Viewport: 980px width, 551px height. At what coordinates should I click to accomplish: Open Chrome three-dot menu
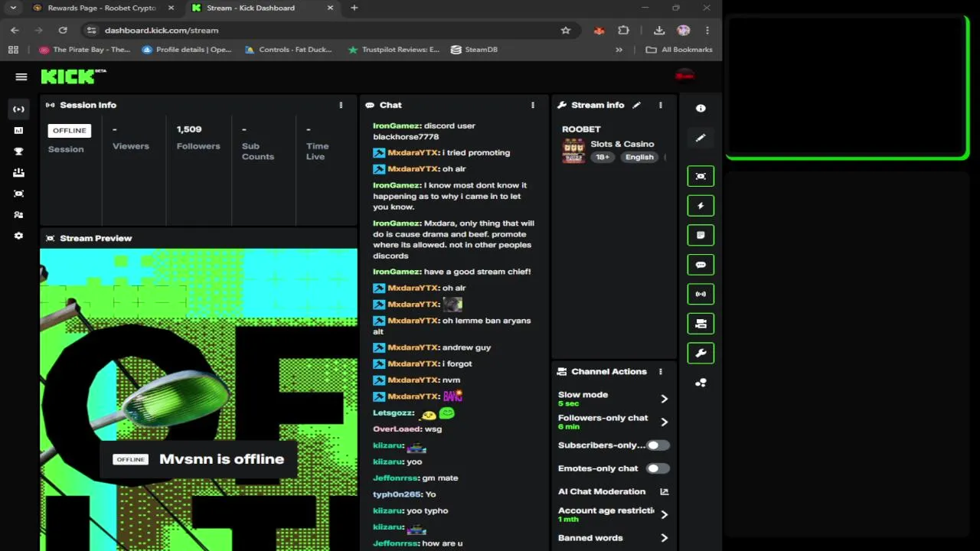pos(707,30)
